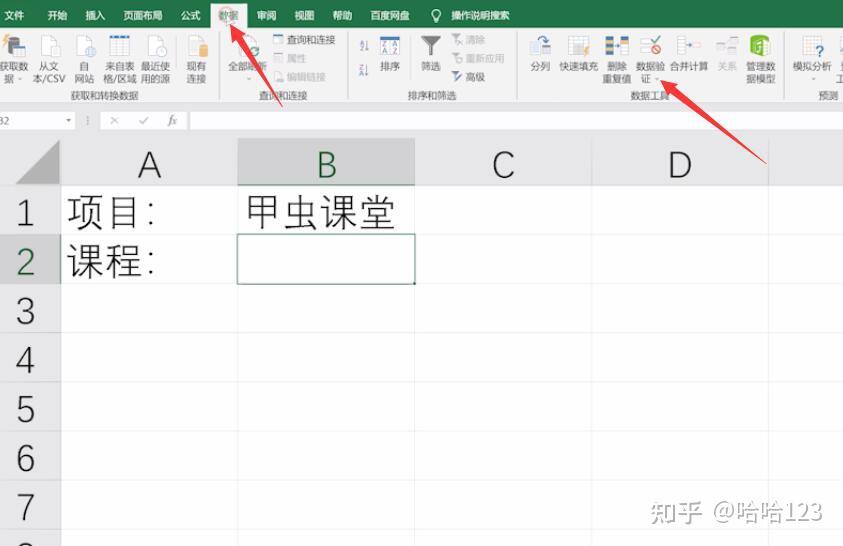
Task: Open 高级 (Advanced filter)
Action: point(468,77)
